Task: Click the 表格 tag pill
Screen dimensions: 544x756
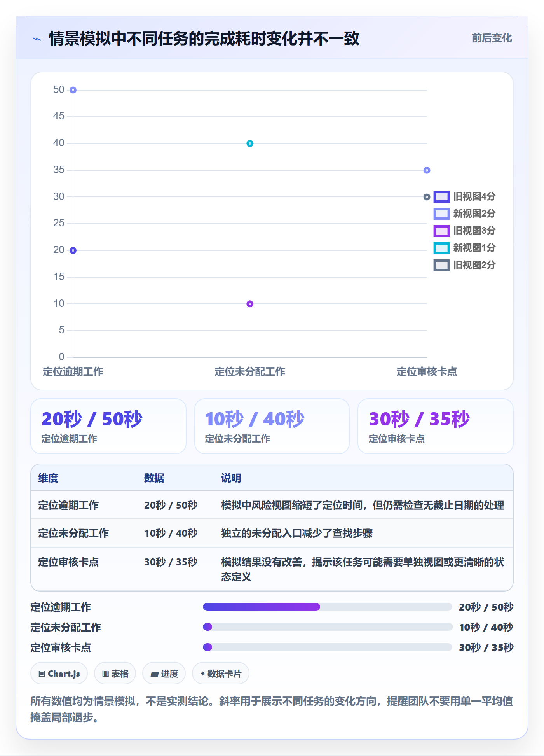Action: [115, 674]
